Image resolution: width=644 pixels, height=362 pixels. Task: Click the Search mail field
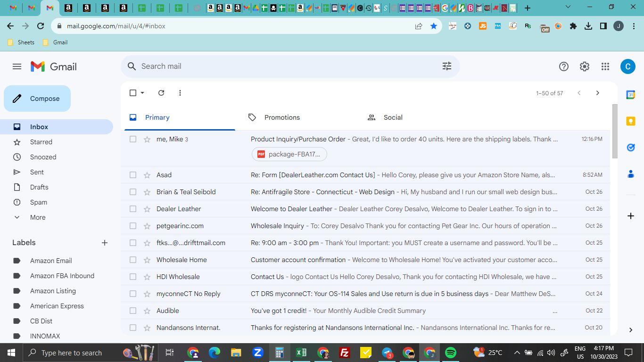[x=290, y=66]
